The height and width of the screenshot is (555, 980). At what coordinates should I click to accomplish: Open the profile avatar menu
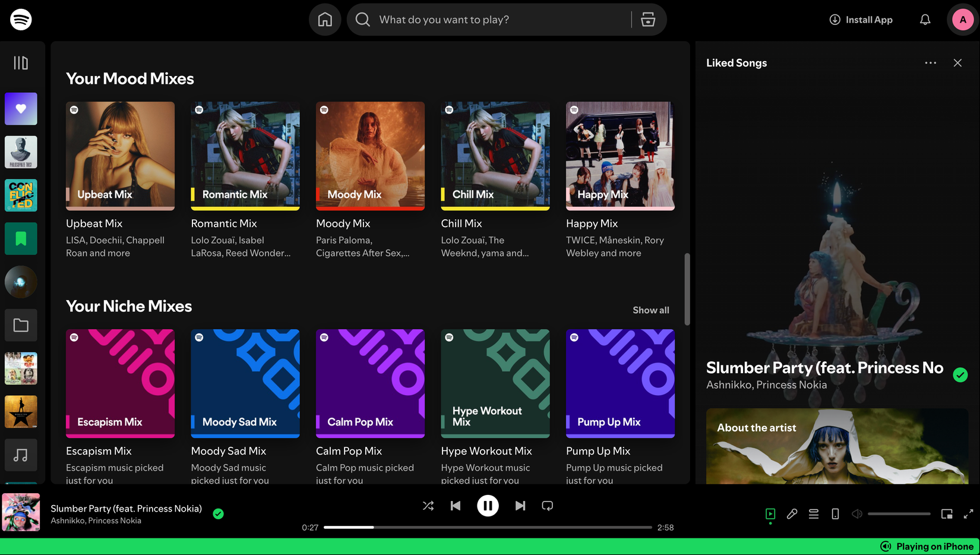tap(962, 19)
